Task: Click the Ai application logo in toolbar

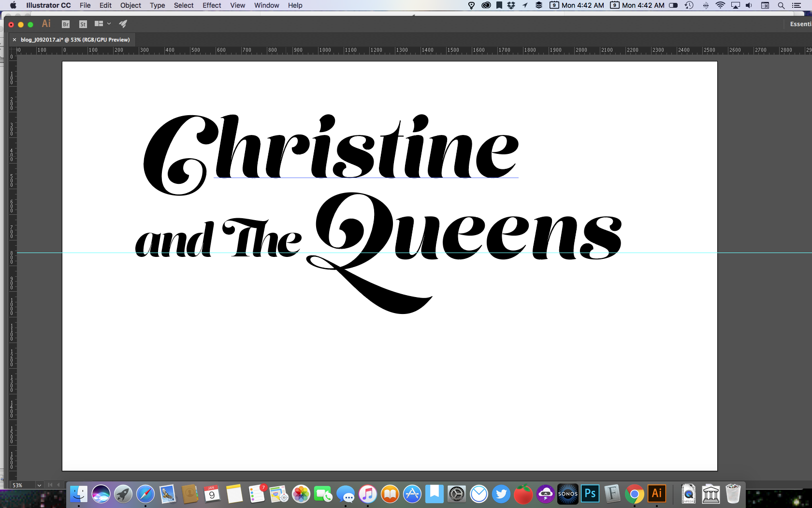Action: 46,23
